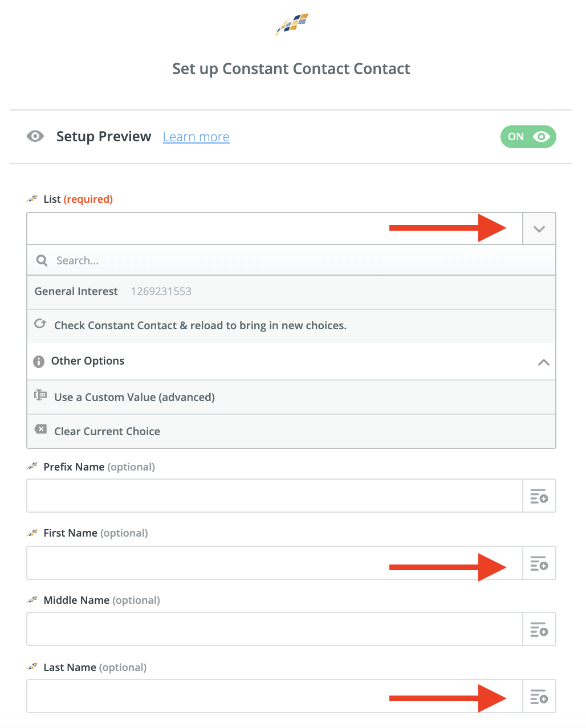Click into the Last Name input field
The height and width of the screenshot is (728, 586).
coord(275,697)
